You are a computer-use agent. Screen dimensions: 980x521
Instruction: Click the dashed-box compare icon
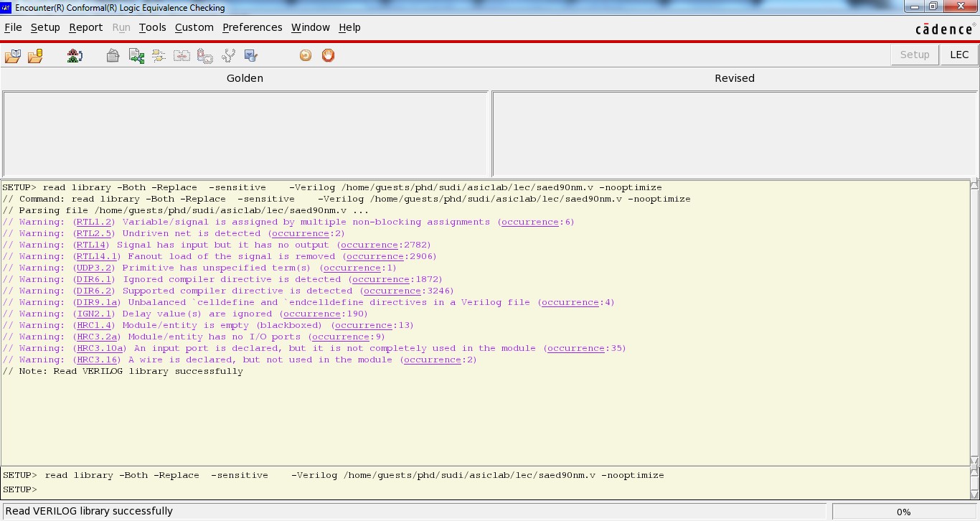click(x=182, y=55)
